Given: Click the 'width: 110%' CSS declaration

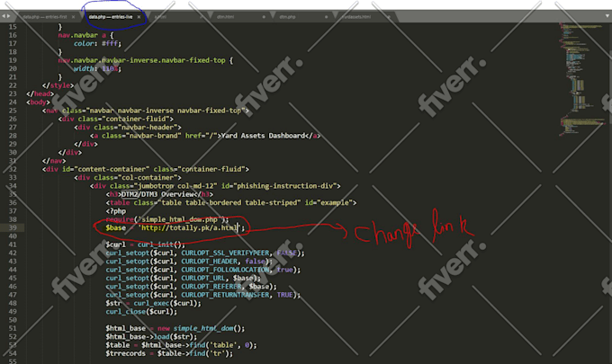Looking at the screenshot, I should pyautogui.click(x=97, y=68).
